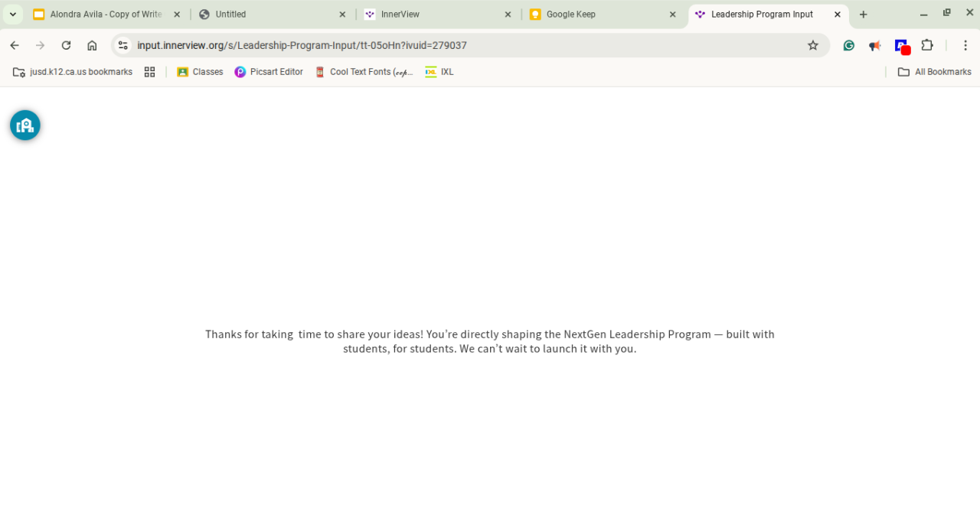
Task: Open the home page
Action: [x=92, y=45]
